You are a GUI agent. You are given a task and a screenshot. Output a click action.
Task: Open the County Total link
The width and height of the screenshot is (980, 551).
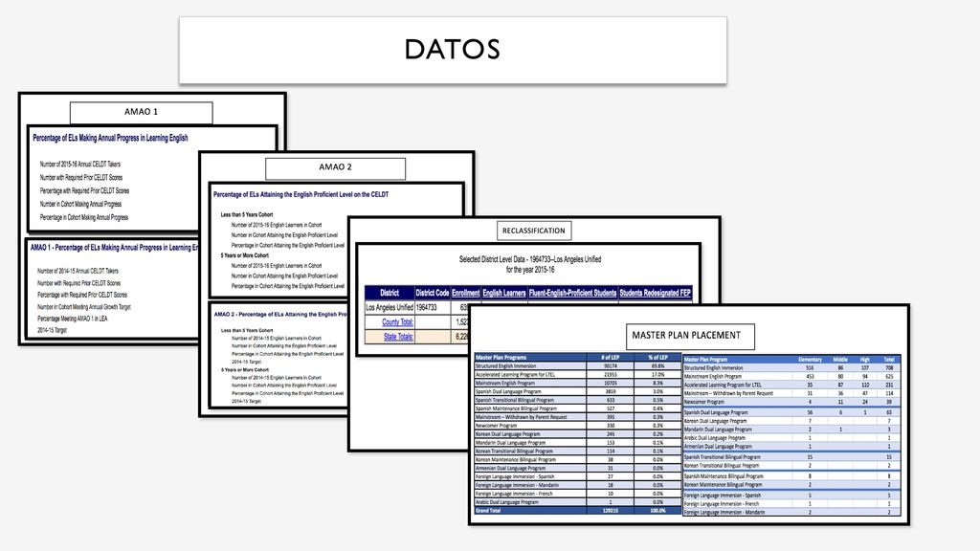pyautogui.click(x=397, y=322)
